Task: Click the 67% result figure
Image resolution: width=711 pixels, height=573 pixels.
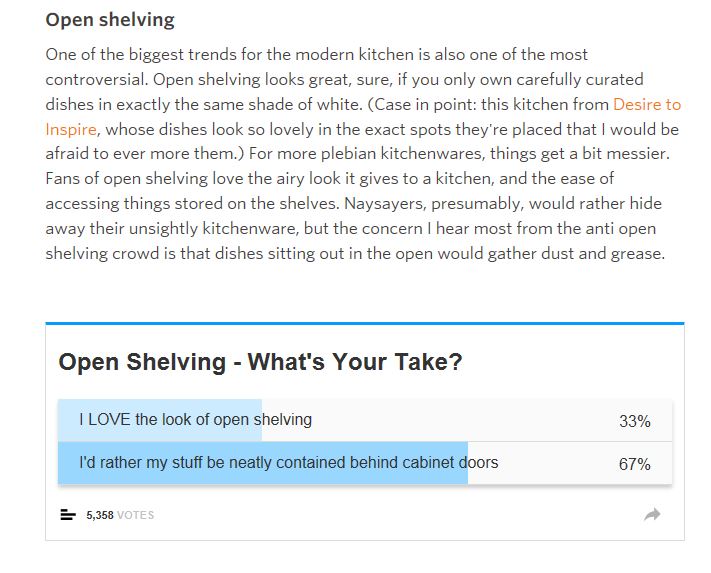Action: pyautogui.click(x=634, y=464)
